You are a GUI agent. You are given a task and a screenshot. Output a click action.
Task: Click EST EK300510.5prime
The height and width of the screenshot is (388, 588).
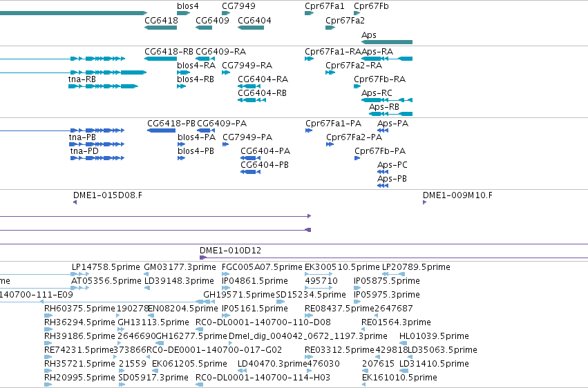(x=343, y=267)
